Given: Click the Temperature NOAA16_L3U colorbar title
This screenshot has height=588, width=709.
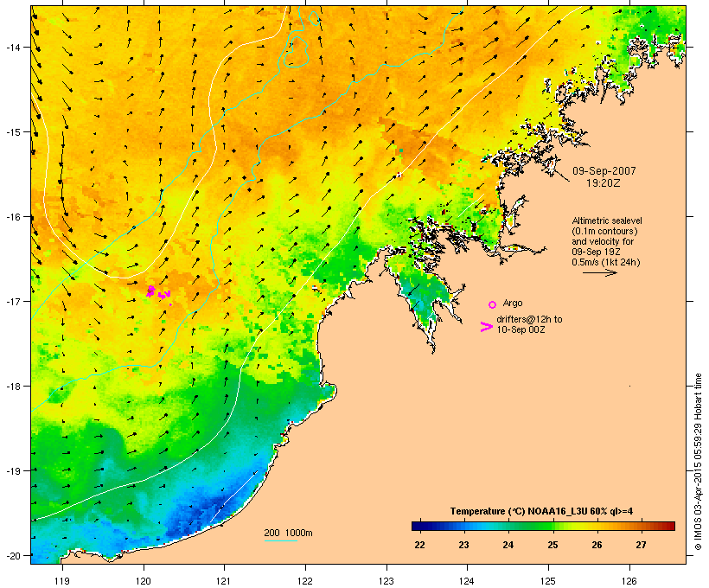Looking at the screenshot, I should click(542, 512).
